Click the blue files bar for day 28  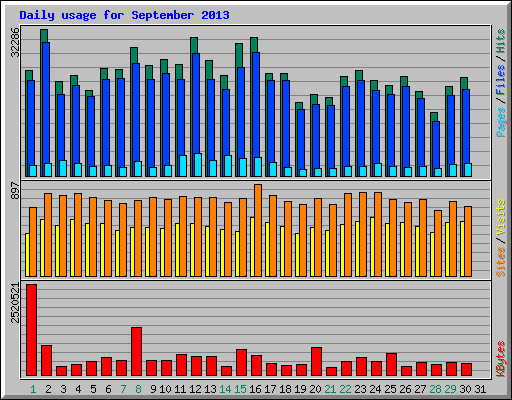[436, 145]
